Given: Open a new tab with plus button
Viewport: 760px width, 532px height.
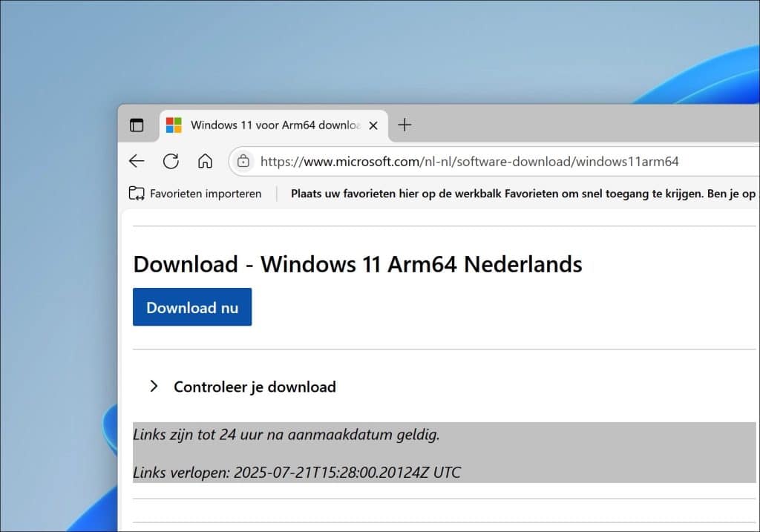Looking at the screenshot, I should click(x=404, y=125).
